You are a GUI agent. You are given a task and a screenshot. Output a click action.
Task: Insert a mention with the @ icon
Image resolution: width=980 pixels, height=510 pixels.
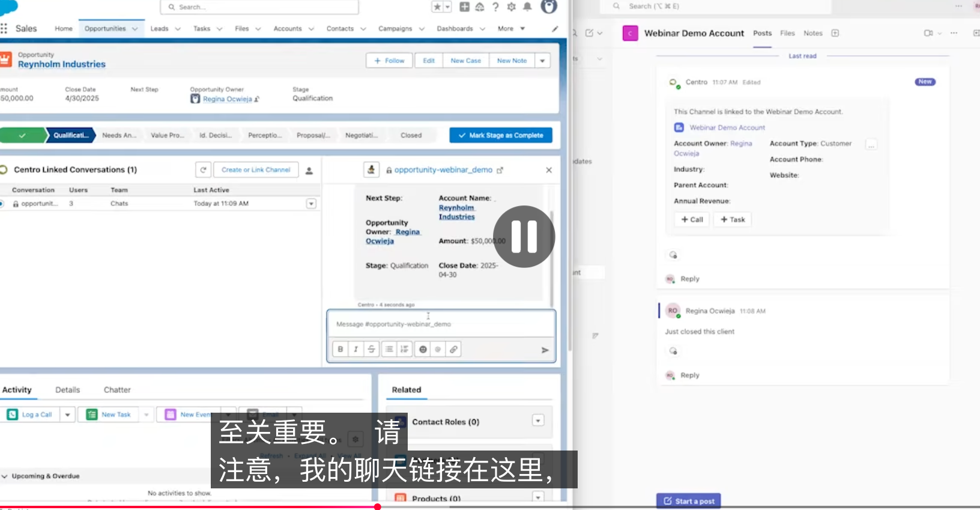(438, 349)
